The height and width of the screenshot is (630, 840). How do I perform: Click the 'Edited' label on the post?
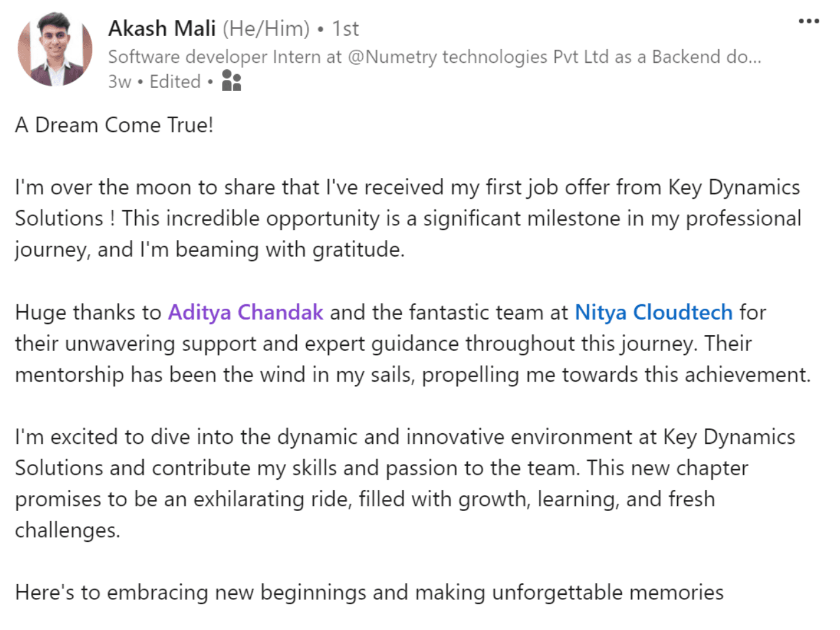(175, 81)
